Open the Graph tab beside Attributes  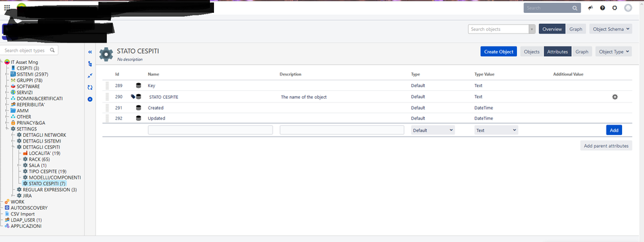[581, 52]
